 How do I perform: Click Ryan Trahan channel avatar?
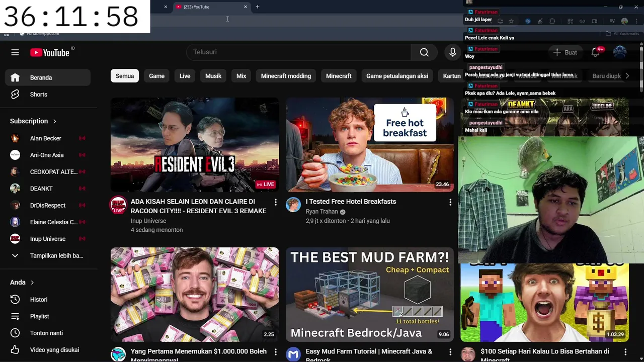coord(293,205)
